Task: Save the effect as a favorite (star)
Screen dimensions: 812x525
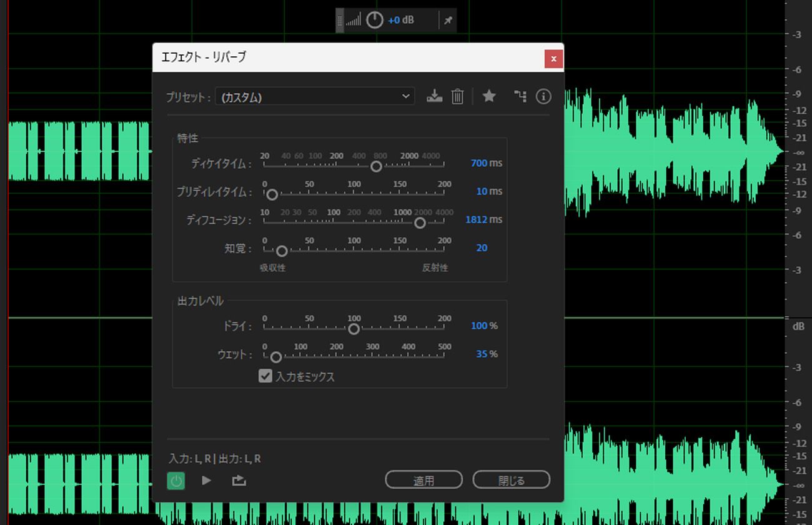Action: (489, 96)
